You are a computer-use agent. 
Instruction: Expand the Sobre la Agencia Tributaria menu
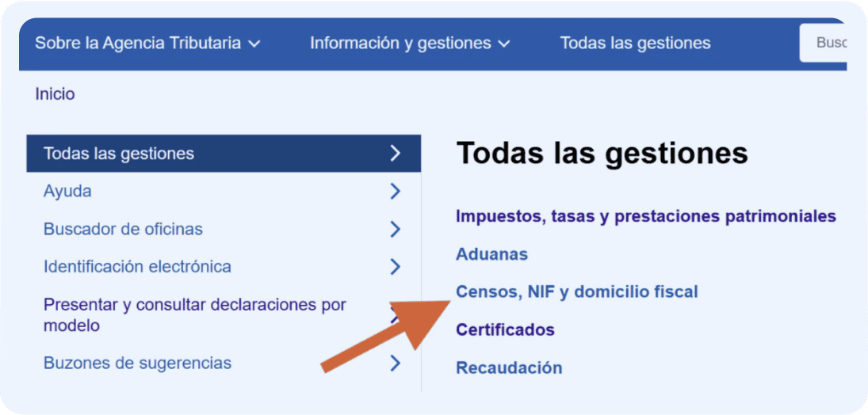147,43
